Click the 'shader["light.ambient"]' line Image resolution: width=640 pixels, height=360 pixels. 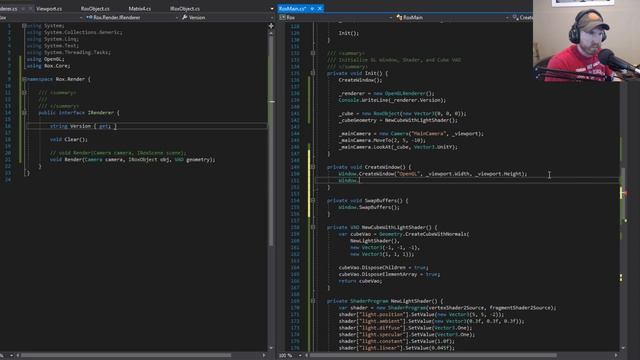(x=431, y=321)
